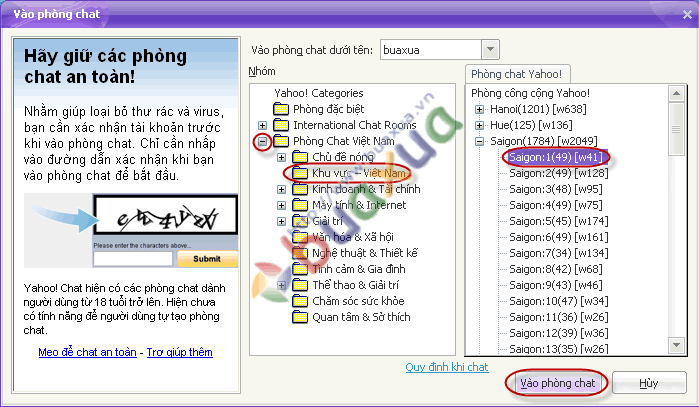Expand Máy tính & Internet node
Viewport: 699px width, 407px height.
(x=281, y=206)
